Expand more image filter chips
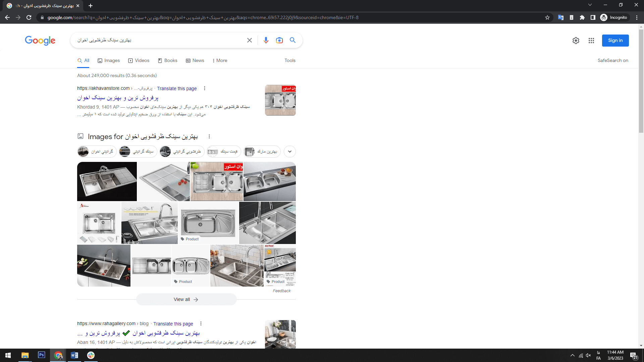This screenshot has height=362, width=644. [x=290, y=152]
